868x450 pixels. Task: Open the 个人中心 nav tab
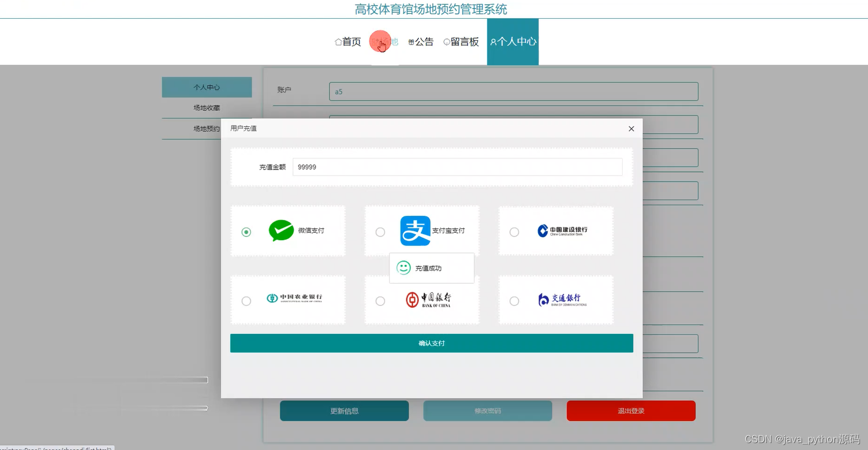[513, 42]
